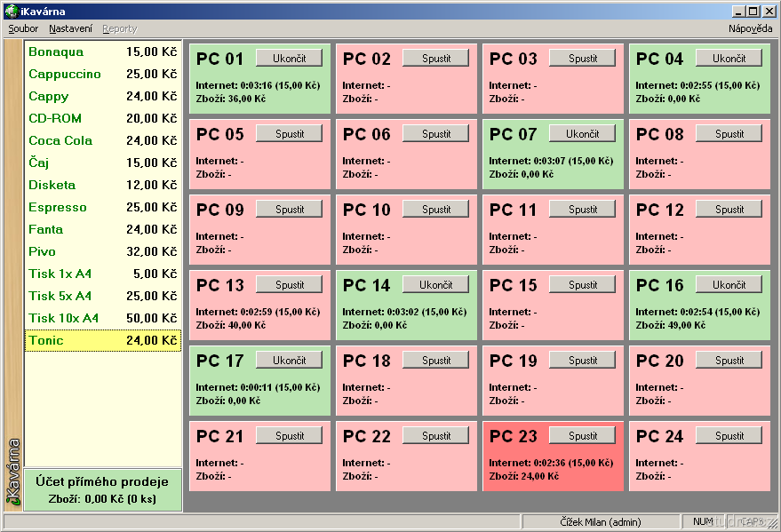The height and width of the screenshot is (532, 781).
Task: Click Spustit on PC 18
Action: pyautogui.click(x=436, y=361)
